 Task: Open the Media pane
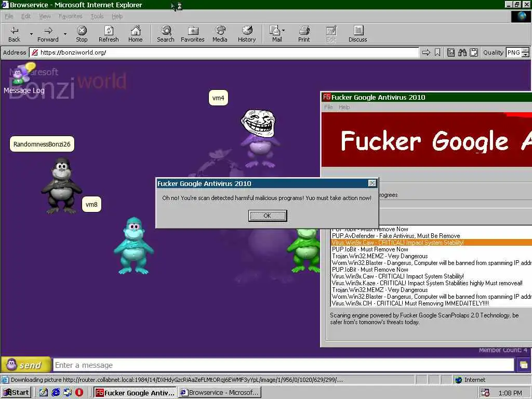pos(220,34)
